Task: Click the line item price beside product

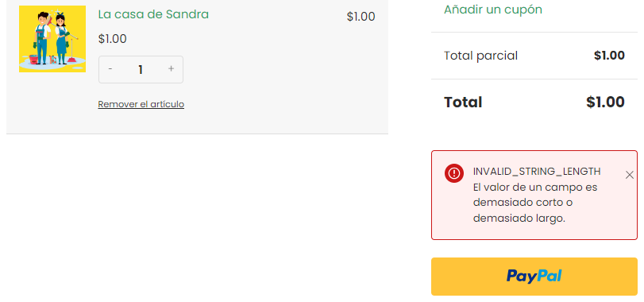Action: click(x=361, y=17)
